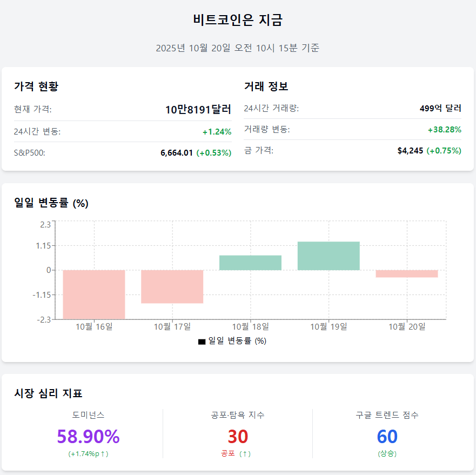Viewport: 476px width, 475px height.
Task: Click the gold price $4,245
Action: pos(410,151)
